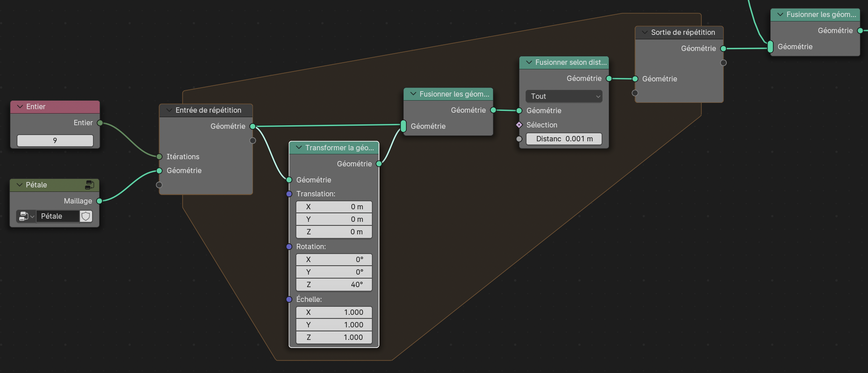The image size is (868, 373).
Task: Open the Pétale node group browse menu
Action: click(26, 216)
